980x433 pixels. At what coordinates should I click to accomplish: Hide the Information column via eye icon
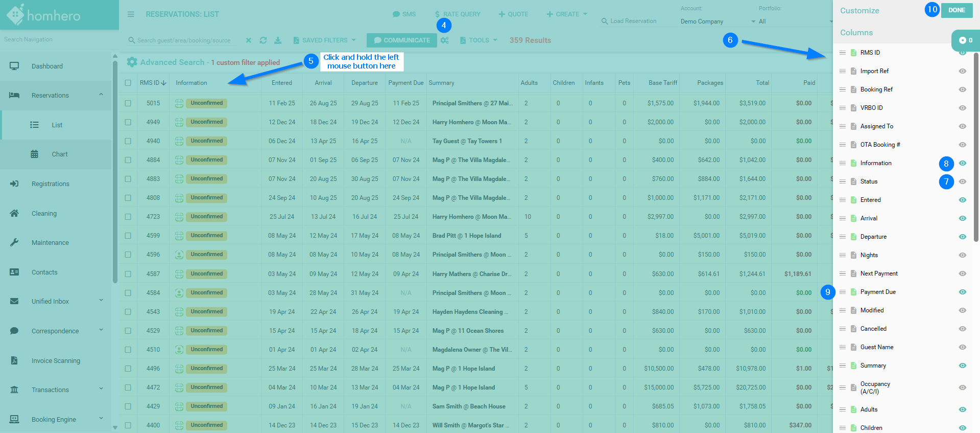point(962,163)
